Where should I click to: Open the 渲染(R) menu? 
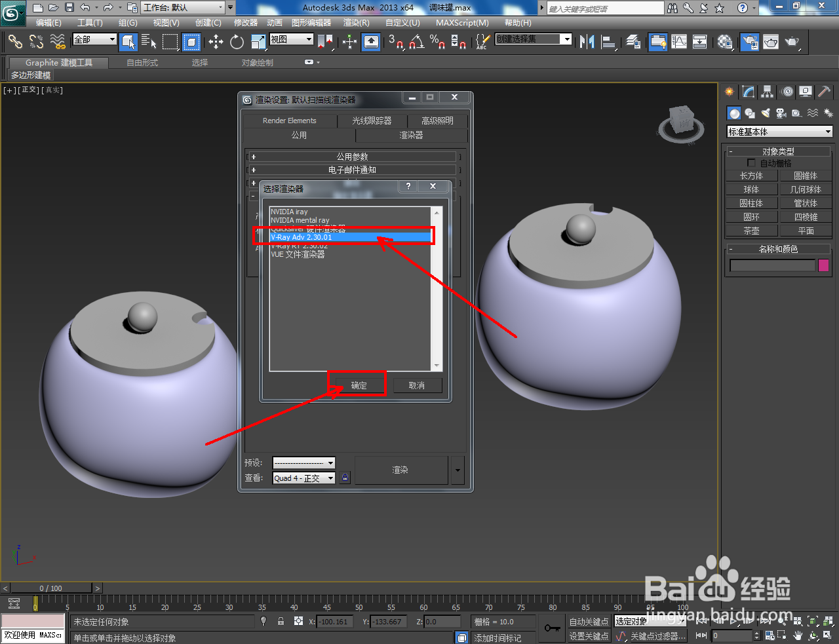357,22
